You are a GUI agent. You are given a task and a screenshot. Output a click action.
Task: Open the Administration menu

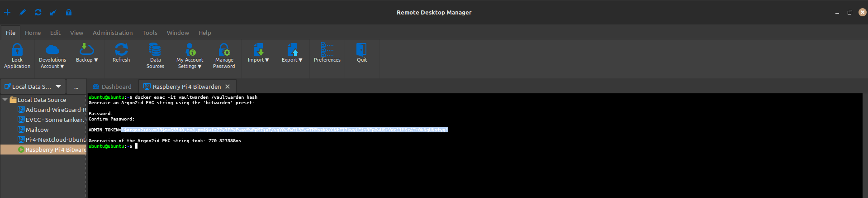pos(113,33)
